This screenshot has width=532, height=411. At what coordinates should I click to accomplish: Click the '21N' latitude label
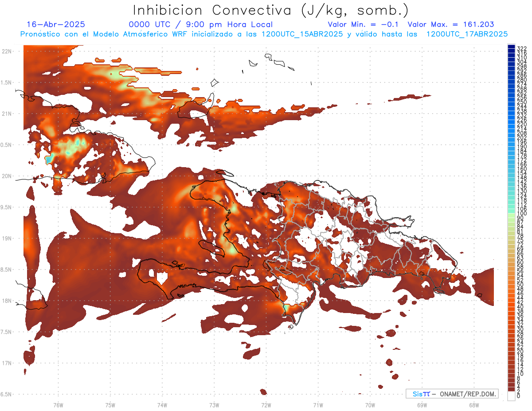7,114
